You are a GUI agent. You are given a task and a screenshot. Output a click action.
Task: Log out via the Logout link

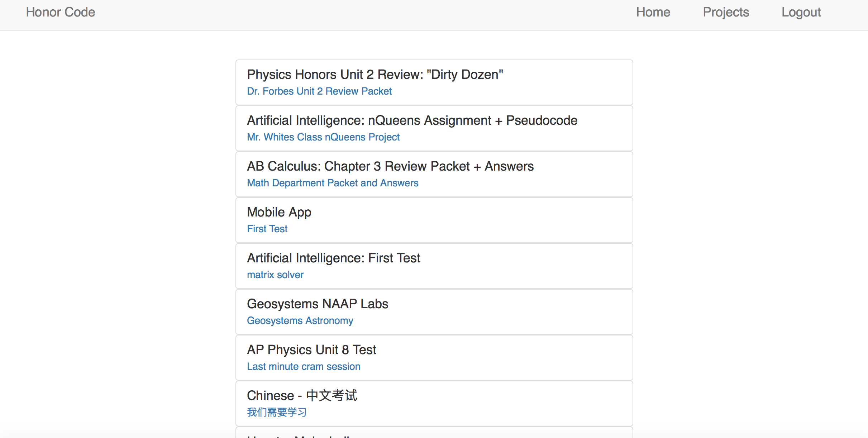point(801,12)
